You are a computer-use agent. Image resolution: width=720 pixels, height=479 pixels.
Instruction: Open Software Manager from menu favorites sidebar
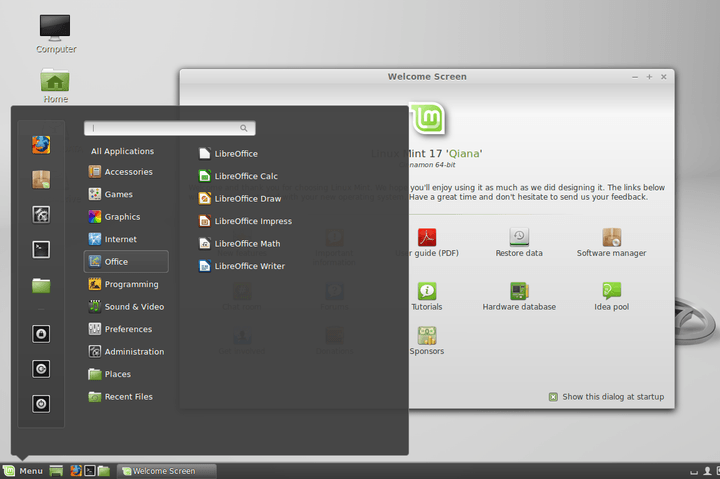point(41,180)
